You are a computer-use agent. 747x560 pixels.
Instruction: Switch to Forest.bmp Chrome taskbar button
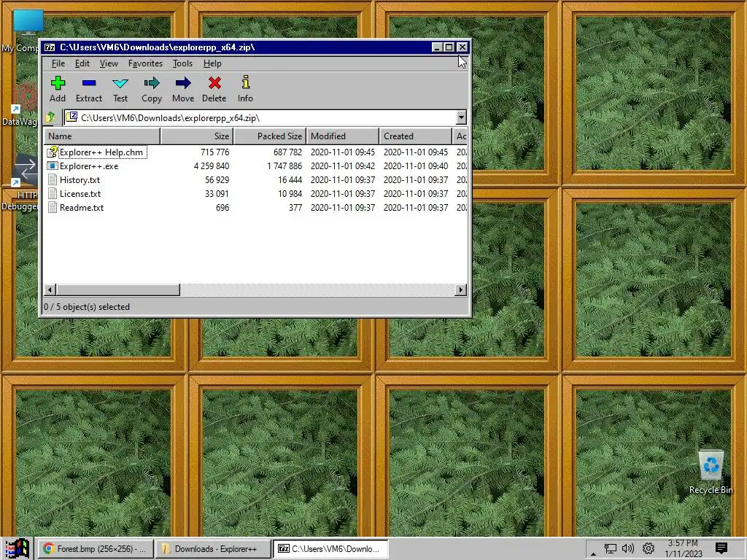(x=96, y=548)
